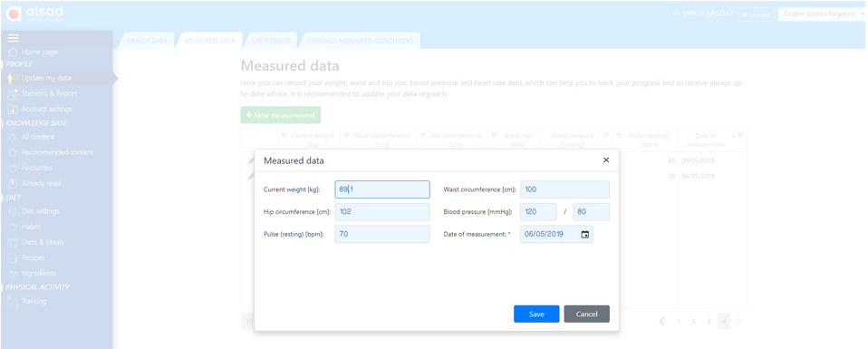Image resolution: width=868 pixels, height=349 pixels.
Task: Expand the language dropdown English (United Kingdom)
Action: point(822,14)
